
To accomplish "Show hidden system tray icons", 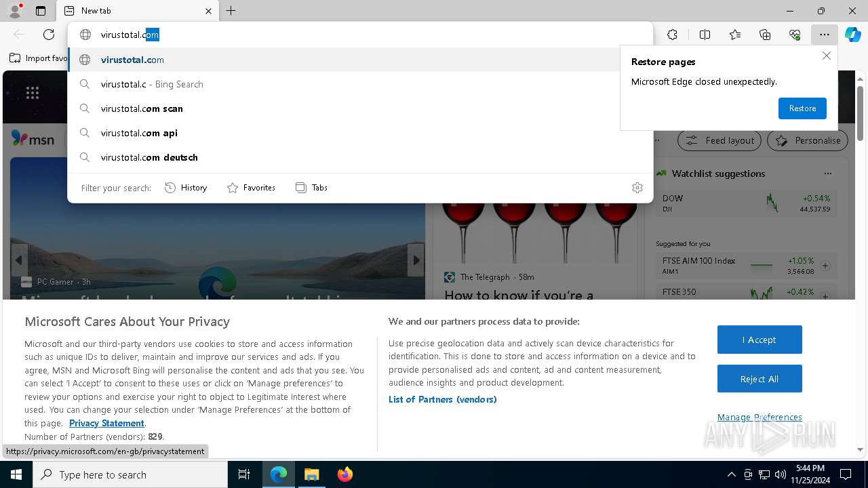I will (x=731, y=474).
